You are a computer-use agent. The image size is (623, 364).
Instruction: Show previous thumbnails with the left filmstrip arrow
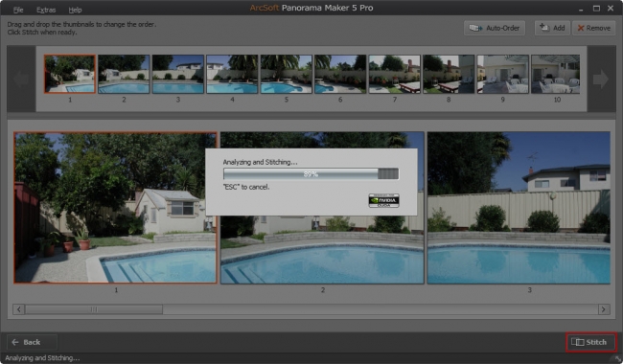tap(21, 79)
